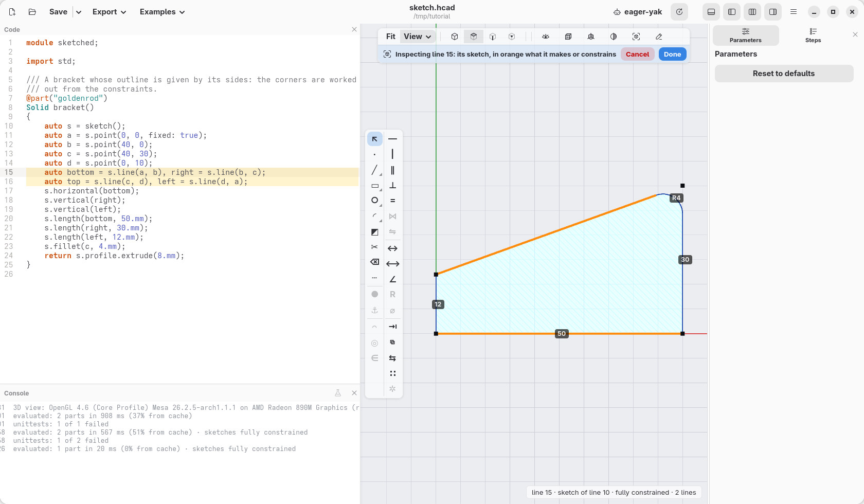Choose the angle dimension tool
Viewport: 864px width, 504px height.
click(x=392, y=279)
